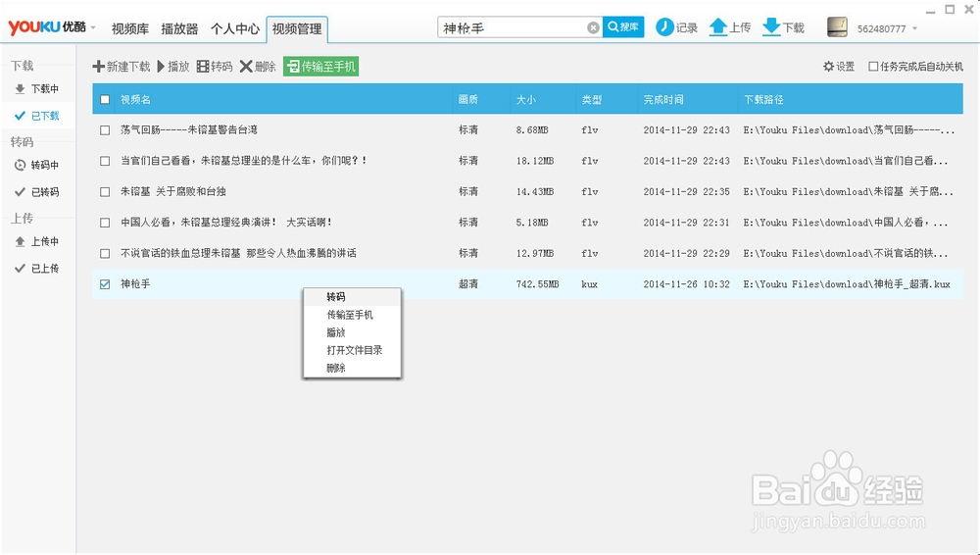Check the 荡气回肠 video row checkbox
980x555 pixels.
coord(105,130)
